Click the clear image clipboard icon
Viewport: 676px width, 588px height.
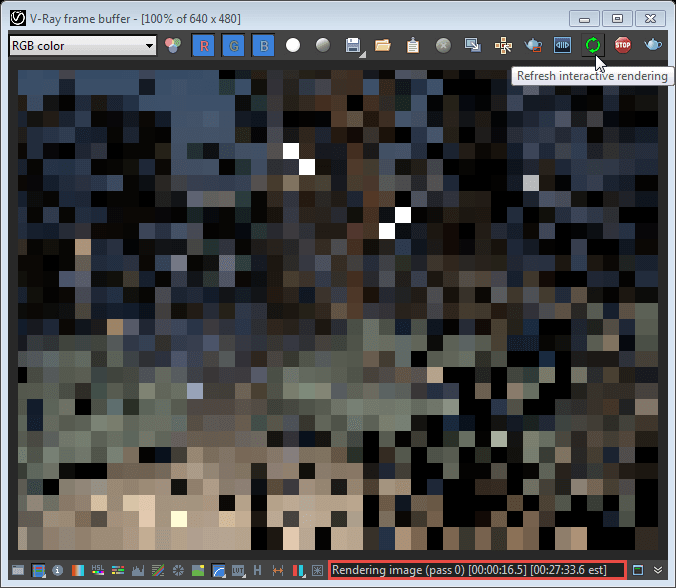[412, 45]
